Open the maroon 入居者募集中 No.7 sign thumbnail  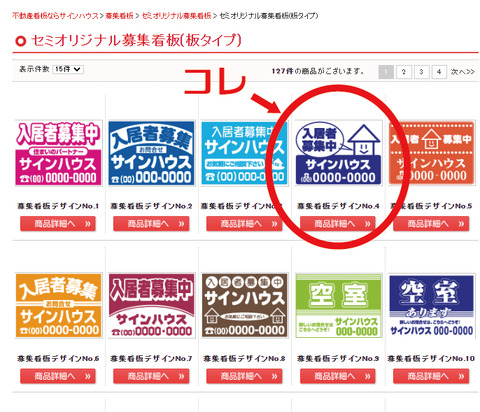coord(151,306)
